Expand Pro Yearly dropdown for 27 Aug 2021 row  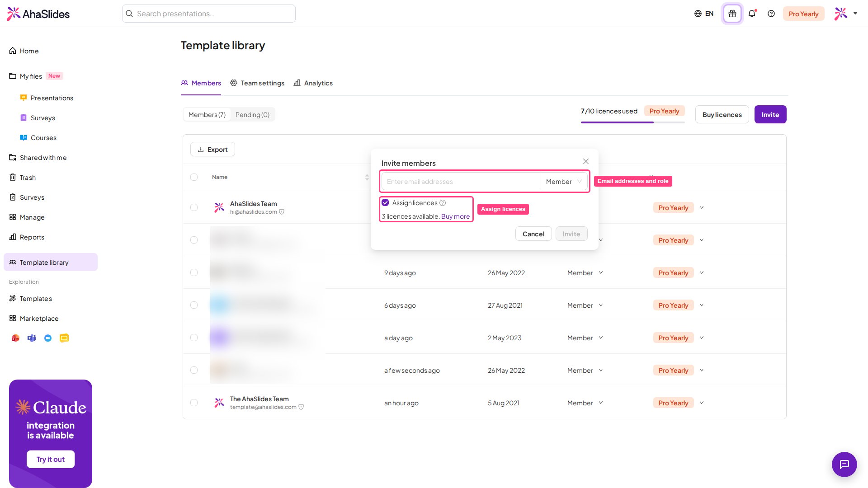(702, 305)
